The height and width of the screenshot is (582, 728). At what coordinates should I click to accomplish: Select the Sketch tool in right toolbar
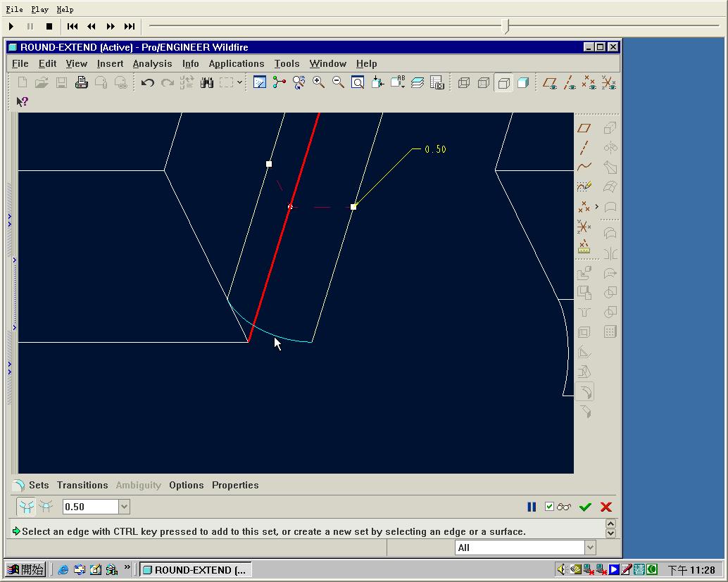click(584, 186)
